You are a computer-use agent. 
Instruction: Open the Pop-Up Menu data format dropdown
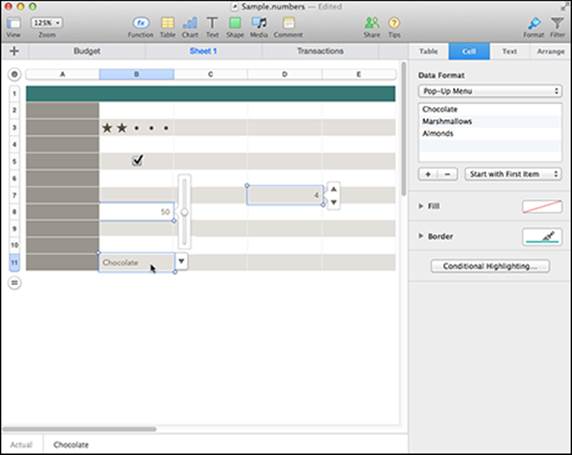(490, 91)
